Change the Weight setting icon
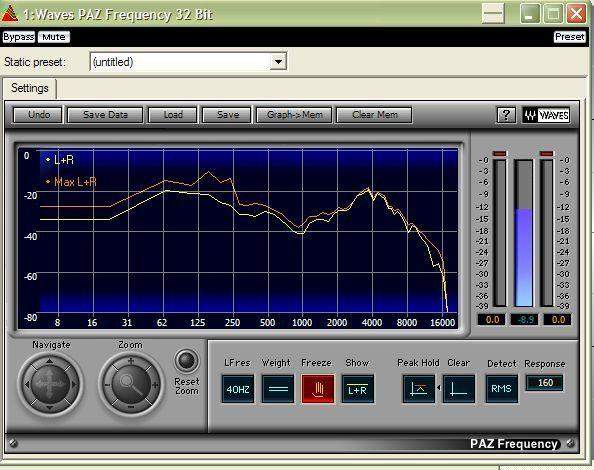 (278, 389)
